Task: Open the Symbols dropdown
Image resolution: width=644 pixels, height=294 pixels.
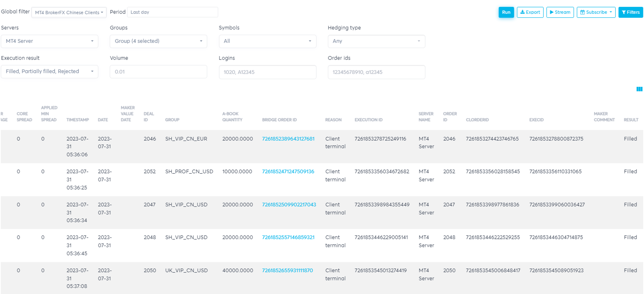Action: point(268,41)
